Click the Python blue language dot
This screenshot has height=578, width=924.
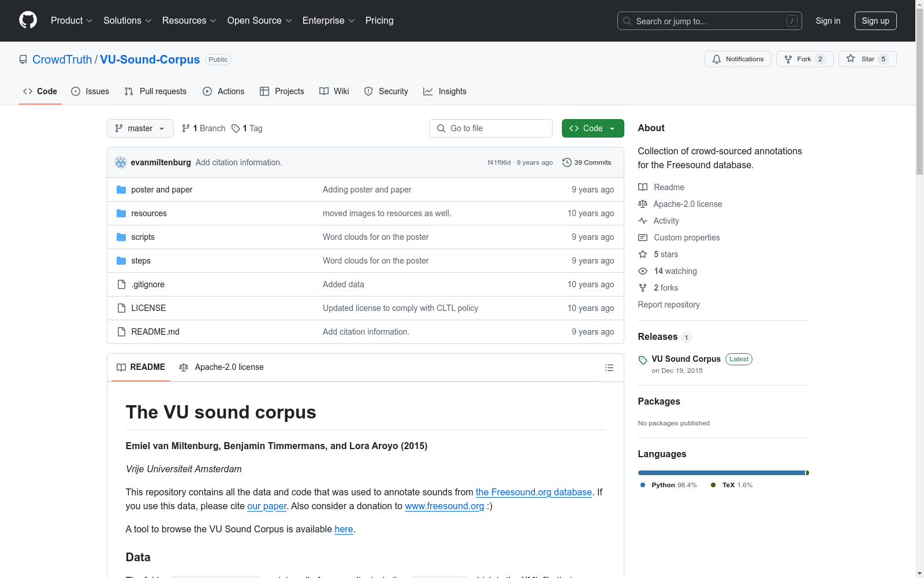pos(643,485)
